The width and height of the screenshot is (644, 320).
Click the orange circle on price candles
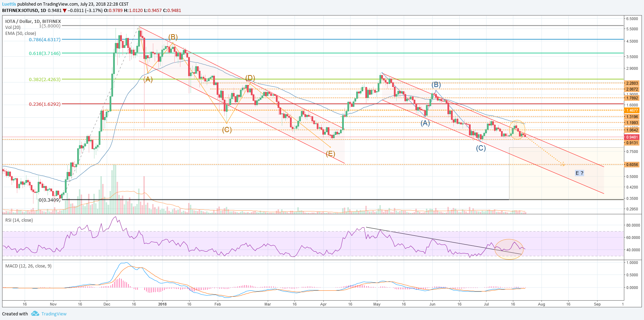[x=517, y=130]
